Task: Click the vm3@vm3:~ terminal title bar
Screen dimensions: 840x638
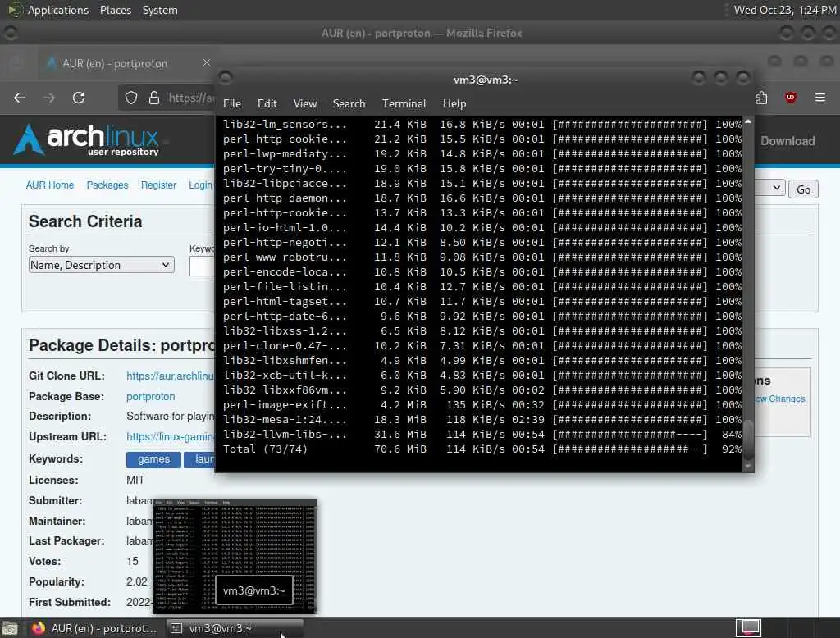Action: 485,80
